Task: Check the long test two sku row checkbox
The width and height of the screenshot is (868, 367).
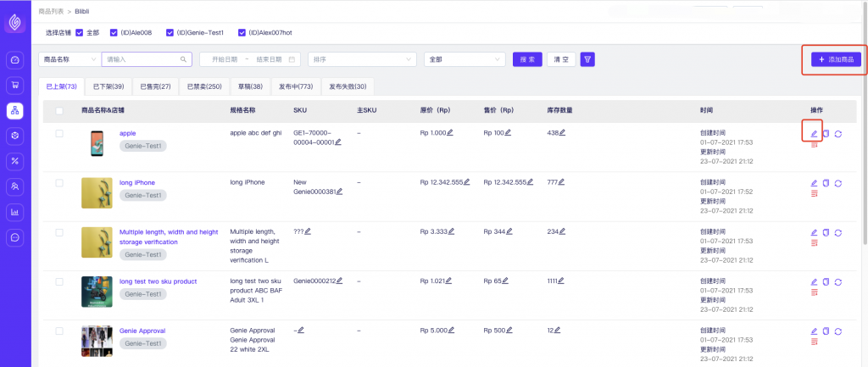Action: pyautogui.click(x=59, y=281)
